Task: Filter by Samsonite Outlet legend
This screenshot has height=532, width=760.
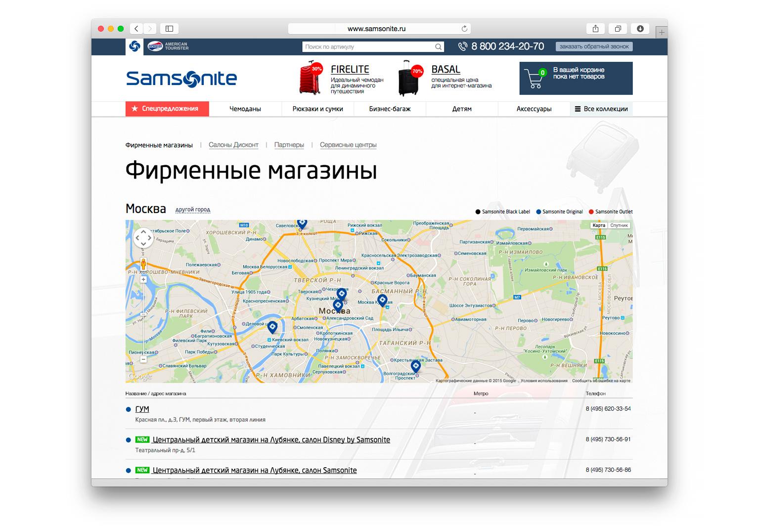Action: click(611, 212)
